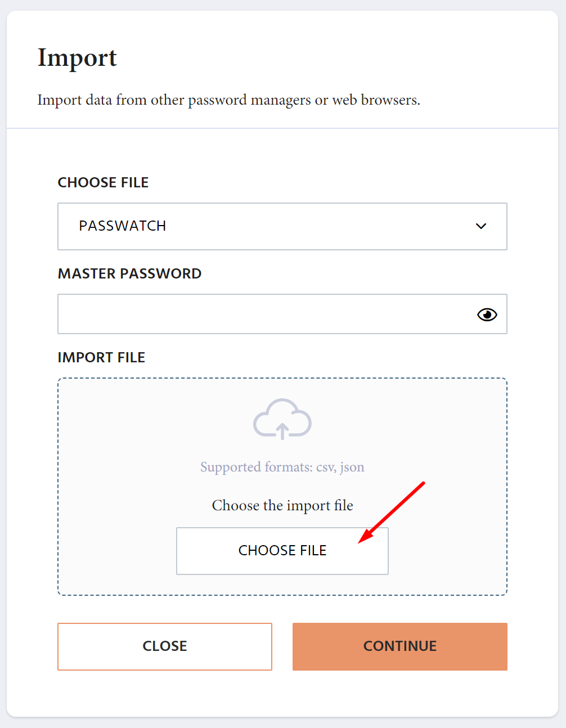The height and width of the screenshot is (728, 566).
Task: Proceed with the orange CONTINUE button
Action: [x=400, y=646]
